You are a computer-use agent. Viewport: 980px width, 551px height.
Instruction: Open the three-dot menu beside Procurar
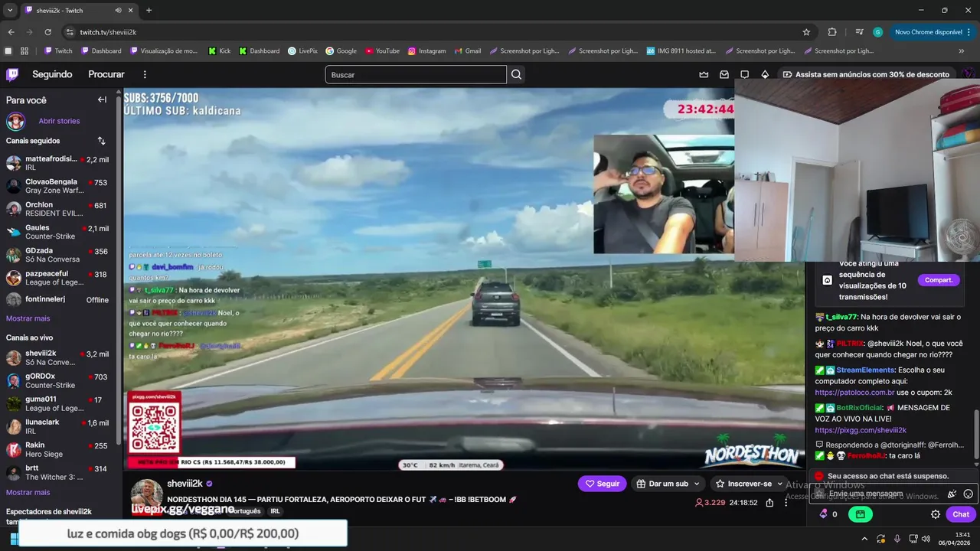[145, 74]
